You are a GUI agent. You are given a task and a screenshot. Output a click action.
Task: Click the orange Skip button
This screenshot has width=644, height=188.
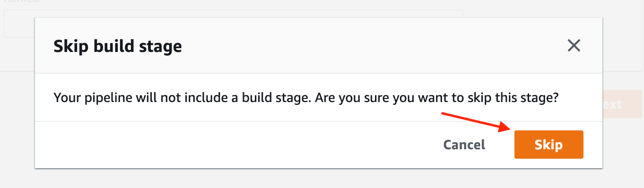pos(549,145)
